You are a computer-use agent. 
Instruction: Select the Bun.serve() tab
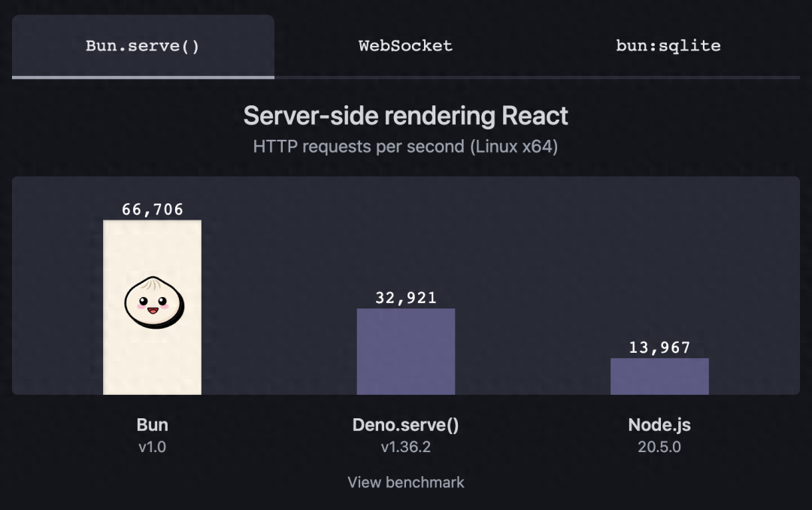(143, 46)
